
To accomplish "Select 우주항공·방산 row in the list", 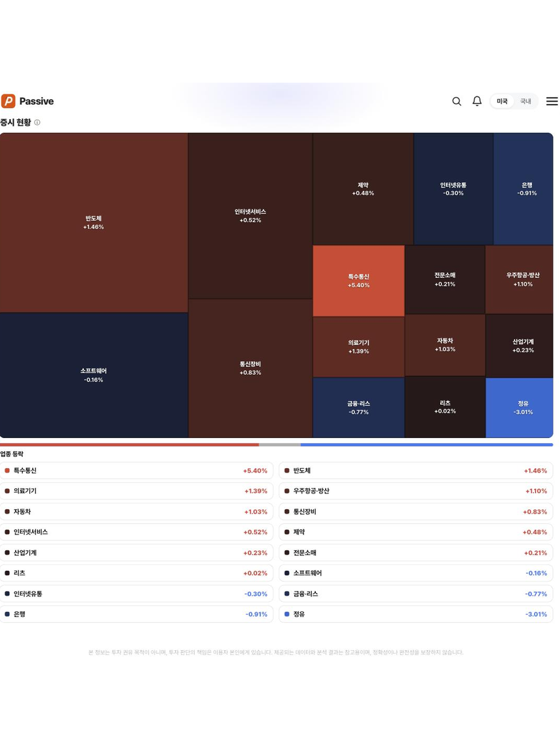I will pos(416,491).
